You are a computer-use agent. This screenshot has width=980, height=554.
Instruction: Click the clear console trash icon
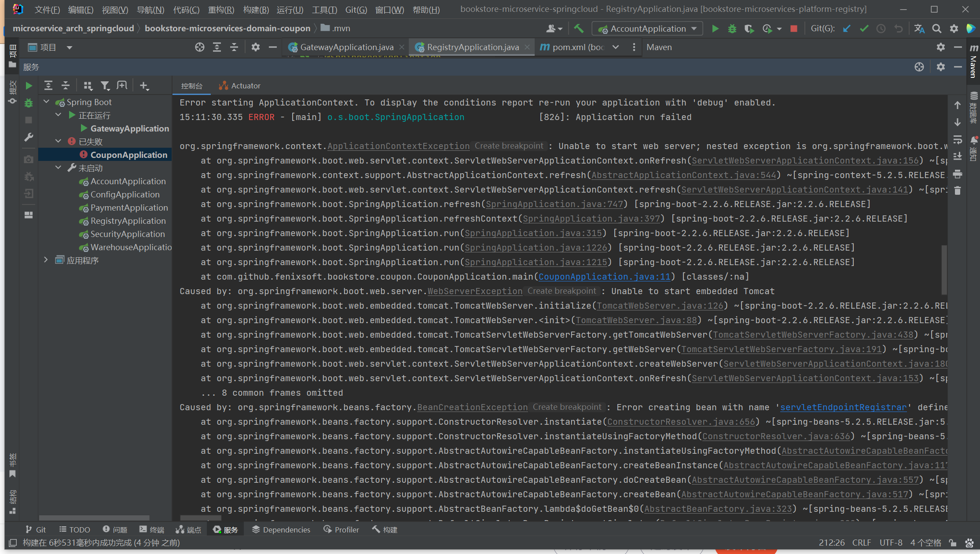[x=958, y=191]
